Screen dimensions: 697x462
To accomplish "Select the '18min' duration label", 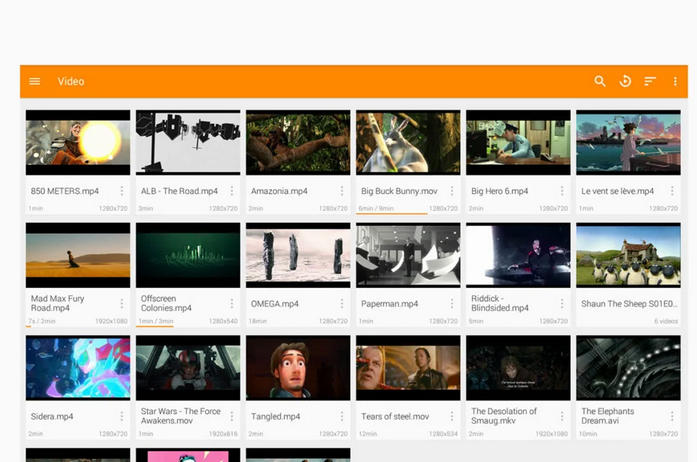I will pyautogui.click(x=258, y=321).
